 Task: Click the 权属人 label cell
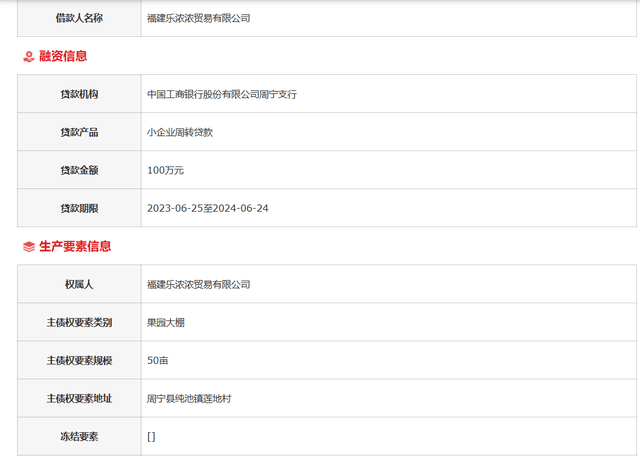[79, 284]
